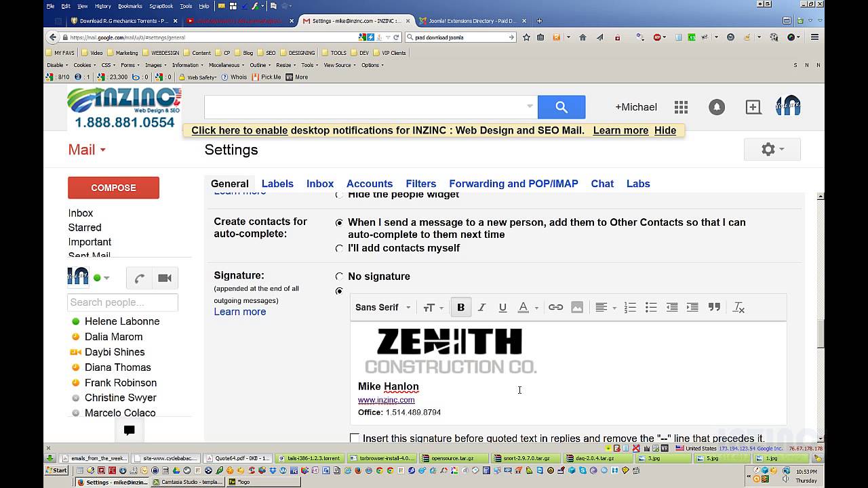Insert an image into the signature

coord(577,307)
